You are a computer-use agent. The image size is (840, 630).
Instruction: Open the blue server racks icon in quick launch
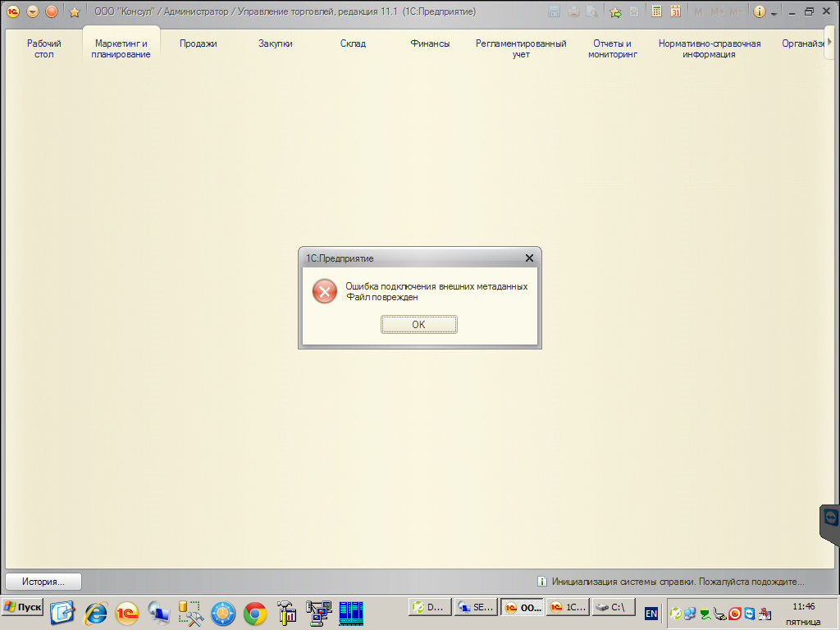pyautogui.click(x=351, y=614)
